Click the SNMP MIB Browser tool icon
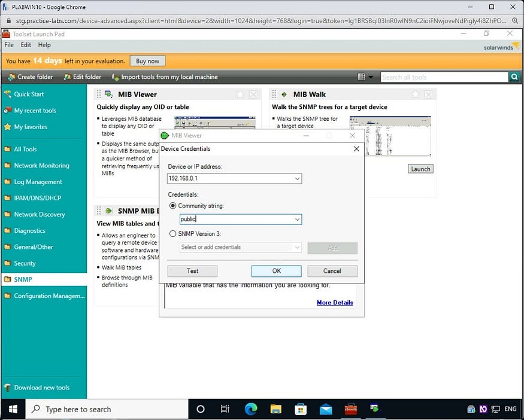 click(x=108, y=211)
